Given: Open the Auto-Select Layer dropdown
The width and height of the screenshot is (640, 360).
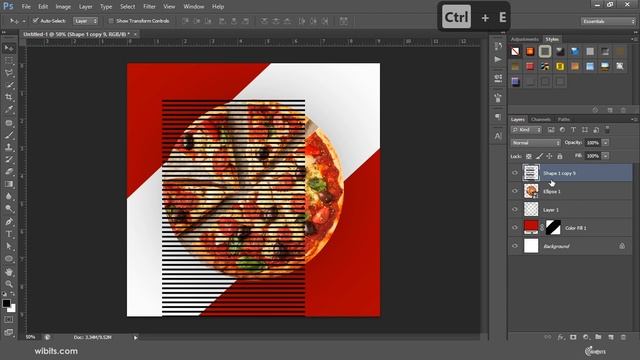Looking at the screenshot, I should [85, 21].
